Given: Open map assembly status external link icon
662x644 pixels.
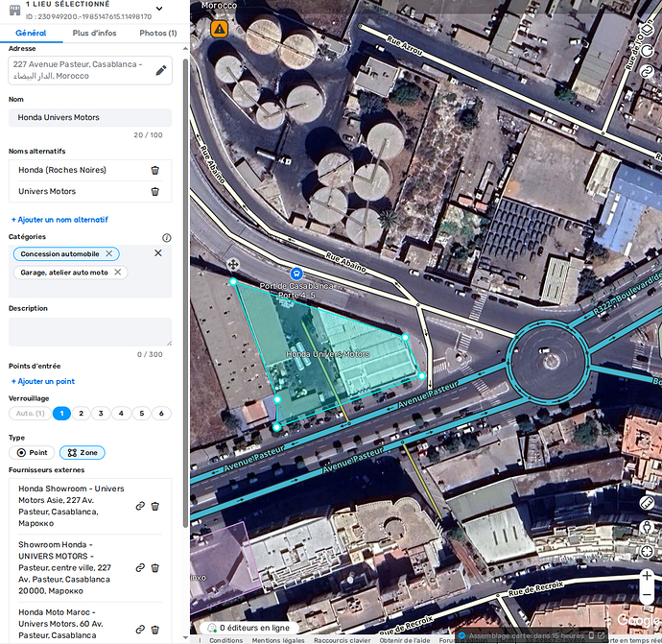Looking at the screenshot, I should (601, 635).
